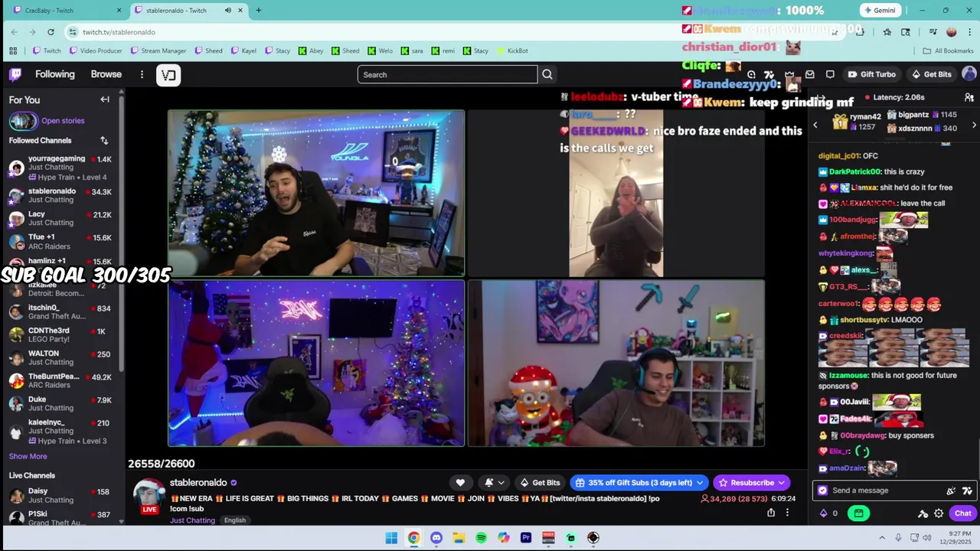Image resolution: width=980 pixels, height=551 pixels.
Task: Open the Gemini button in Chrome
Action: point(879,11)
